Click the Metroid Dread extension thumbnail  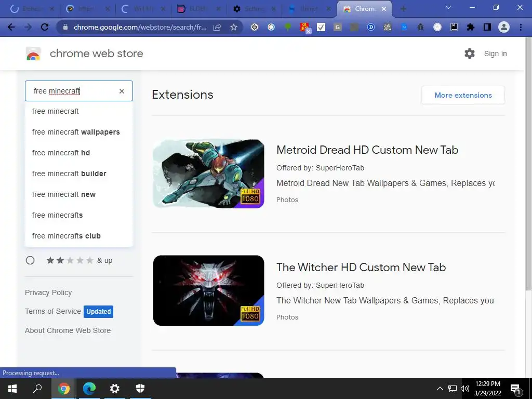pyautogui.click(x=209, y=174)
